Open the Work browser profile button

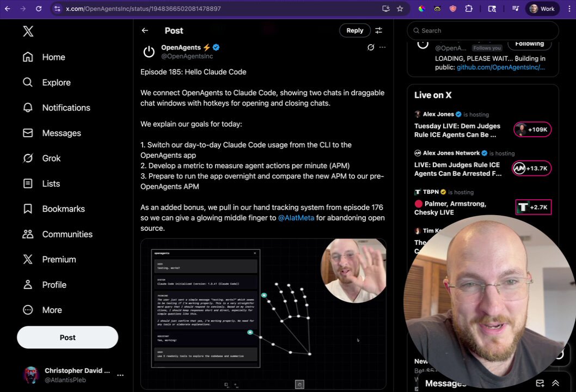542,9
